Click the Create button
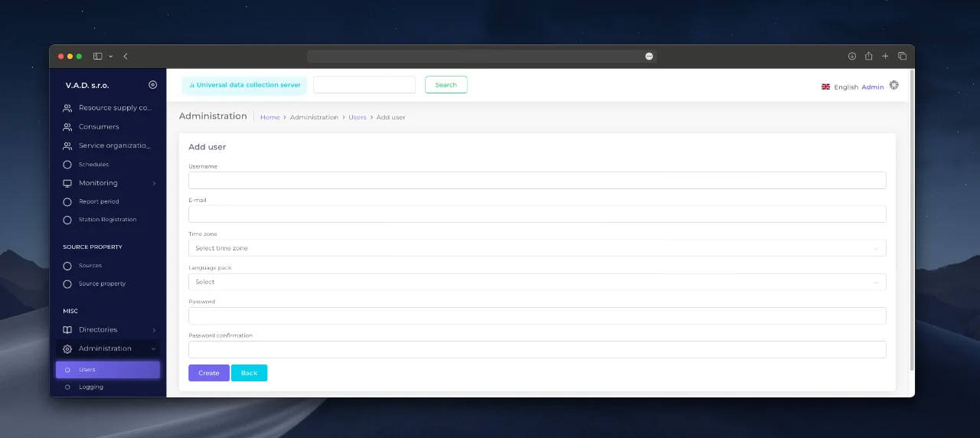 tap(209, 373)
